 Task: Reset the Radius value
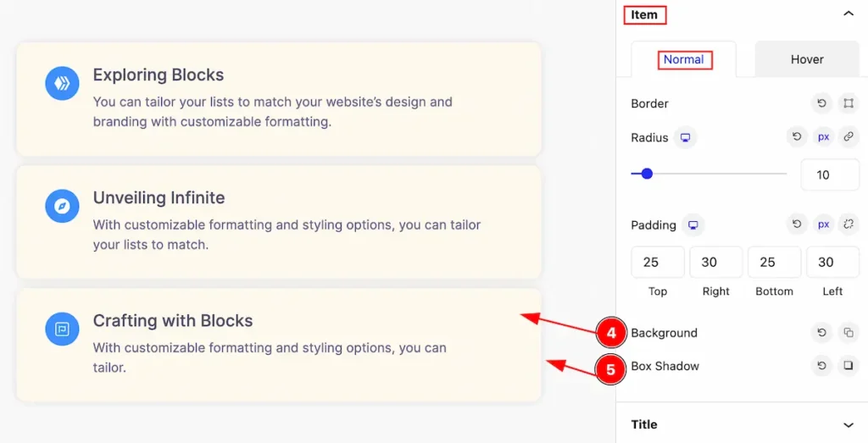797,136
